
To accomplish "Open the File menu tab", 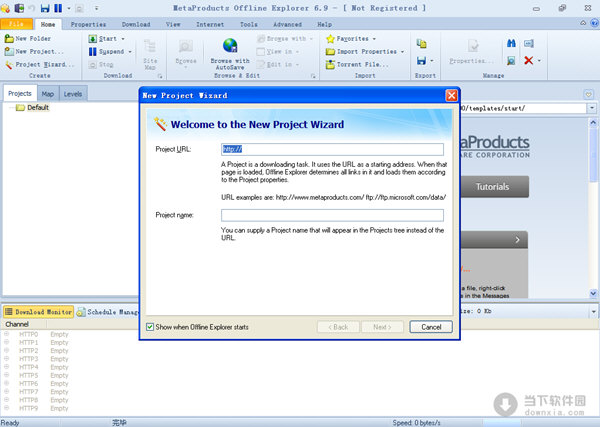I will coord(16,24).
